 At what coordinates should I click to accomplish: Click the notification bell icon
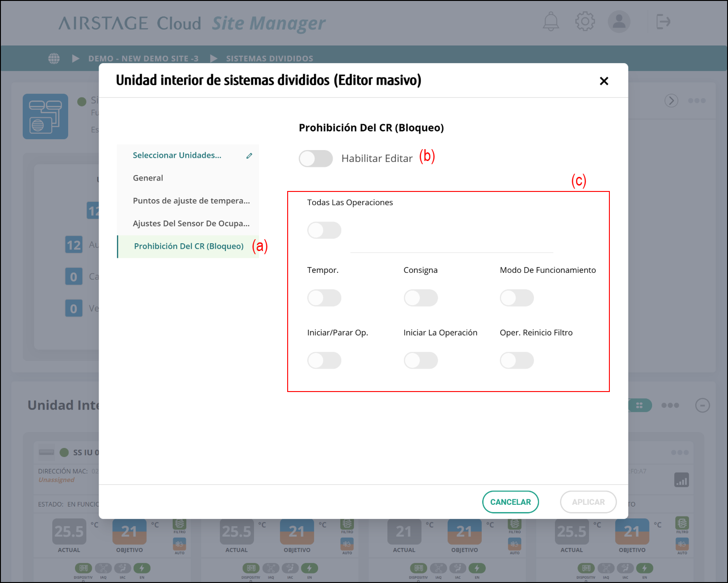(x=551, y=21)
